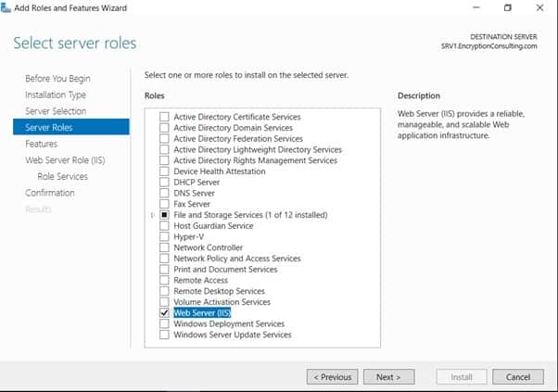Check the Remote Desktop Services role

tap(165, 291)
